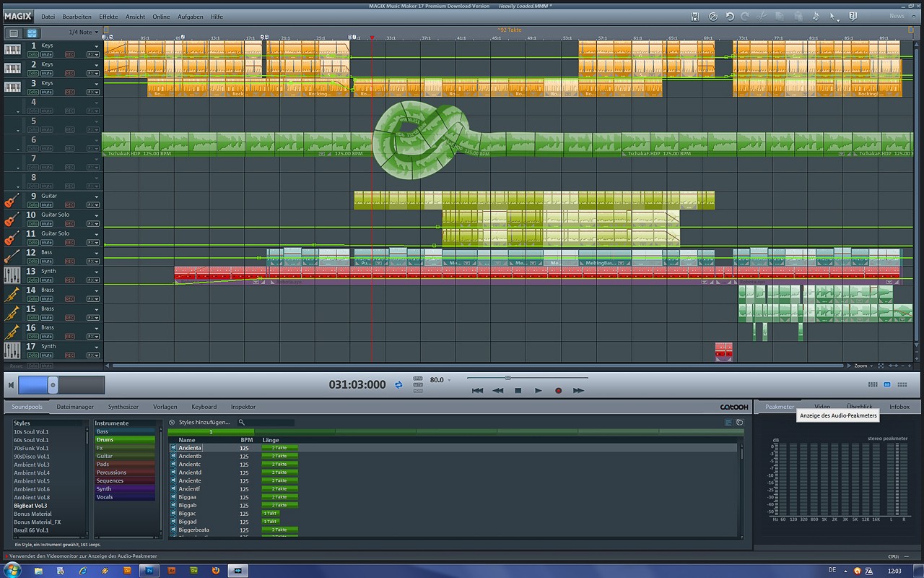This screenshot has width=924, height=578.
Task: Click the undo arrow in the toolbar
Action: coord(730,16)
